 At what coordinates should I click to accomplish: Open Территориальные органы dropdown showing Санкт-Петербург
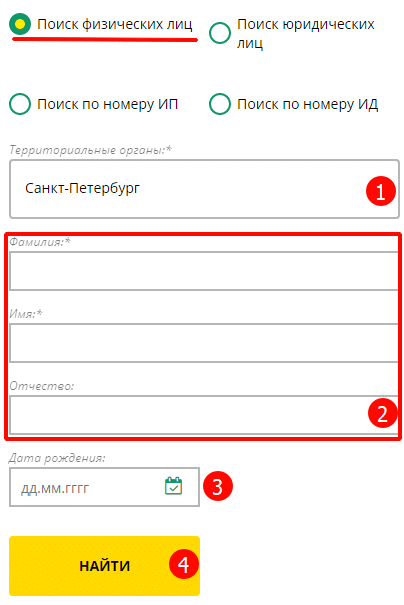205,189
